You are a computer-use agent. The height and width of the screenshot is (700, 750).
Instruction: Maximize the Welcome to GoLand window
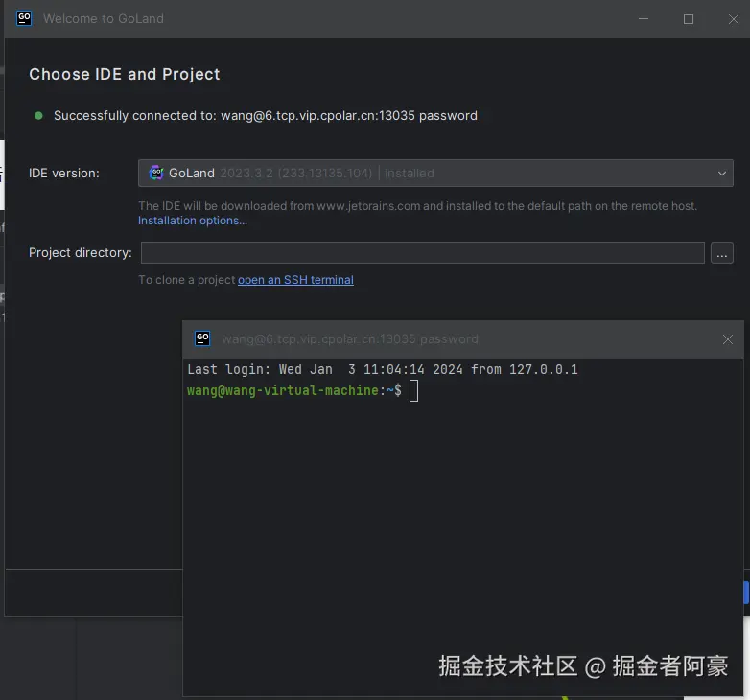689,18
